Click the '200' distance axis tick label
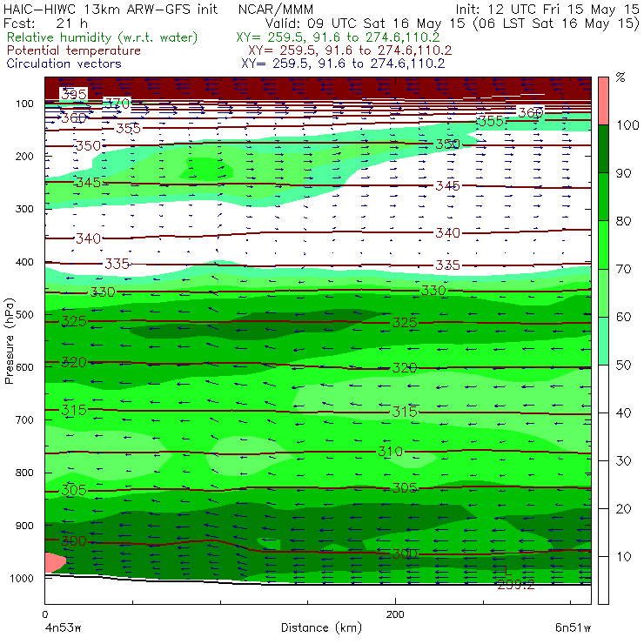644x644 pixels. coord(395,614)
